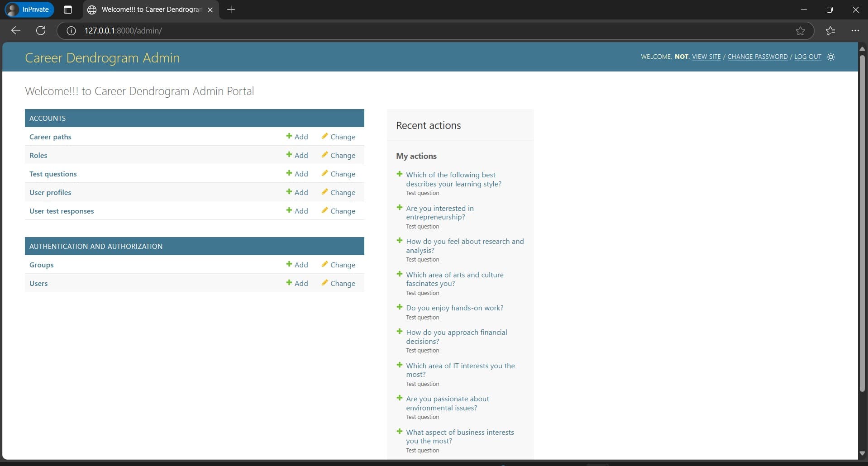868x466 pixels.
Task: Click Change for Users
Action: 339,283
